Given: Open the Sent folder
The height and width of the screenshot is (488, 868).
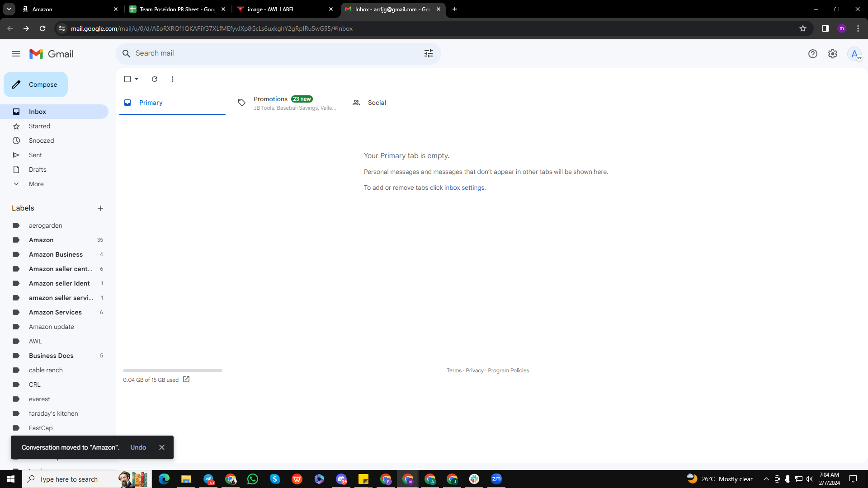Looking at the screenshot, I should point(54,155).
